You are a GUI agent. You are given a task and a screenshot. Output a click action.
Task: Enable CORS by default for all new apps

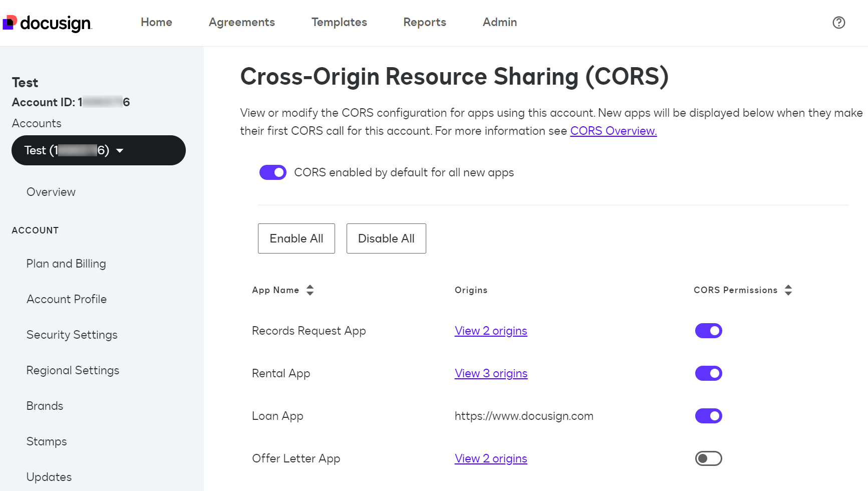272,172
